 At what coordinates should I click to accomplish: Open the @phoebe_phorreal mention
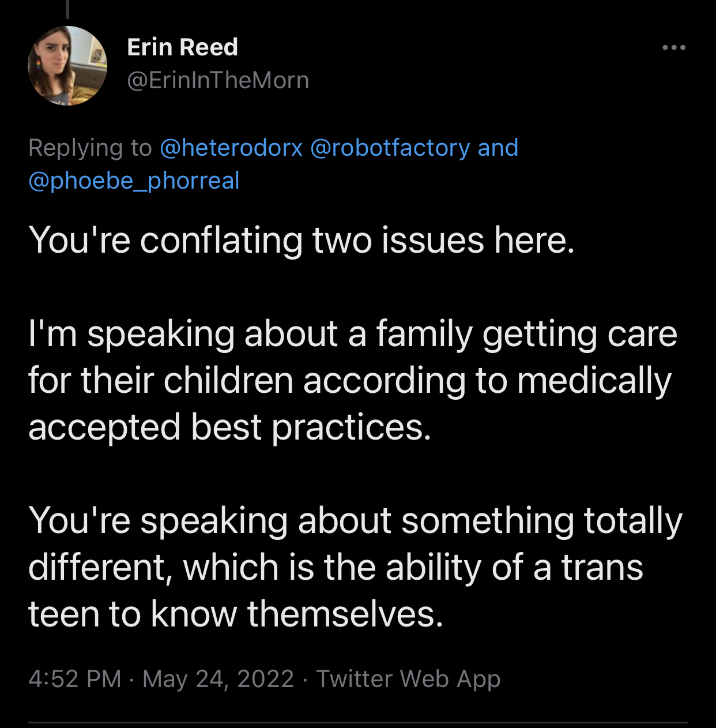pos(134,181)
